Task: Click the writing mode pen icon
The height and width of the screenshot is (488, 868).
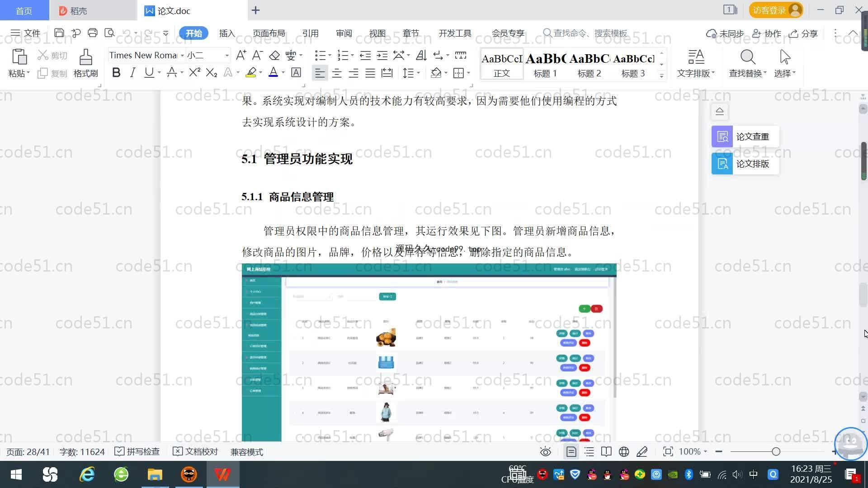Action: [642, 451]
